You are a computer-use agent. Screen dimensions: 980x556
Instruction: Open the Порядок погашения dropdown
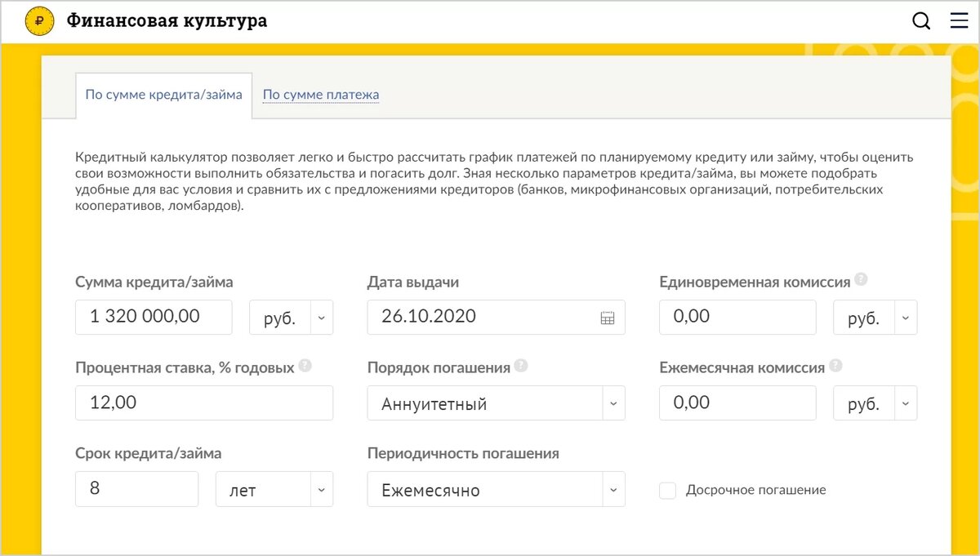[613, 403]
